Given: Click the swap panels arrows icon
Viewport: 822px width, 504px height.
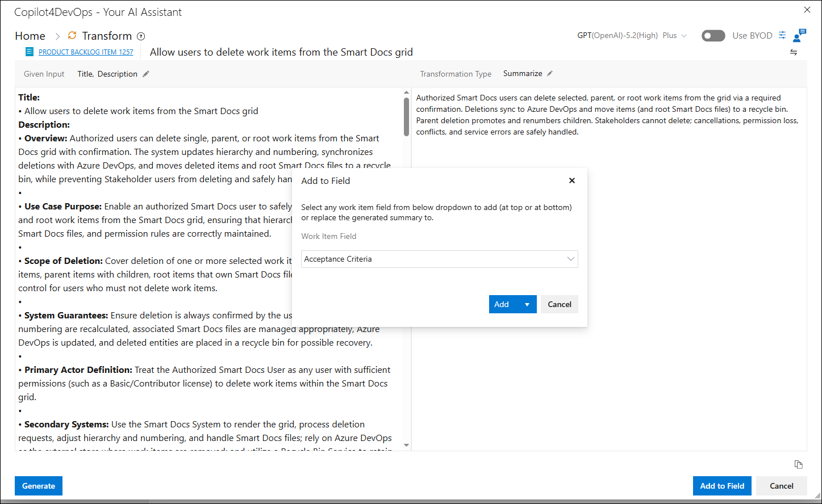Looking at the screenshot, I should point(794,52).
